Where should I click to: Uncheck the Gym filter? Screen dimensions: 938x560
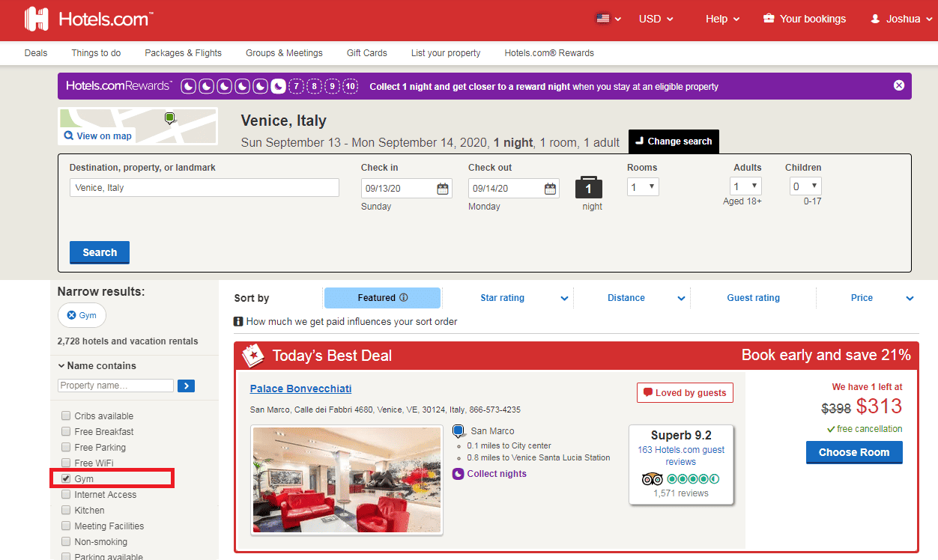(65, 478)
